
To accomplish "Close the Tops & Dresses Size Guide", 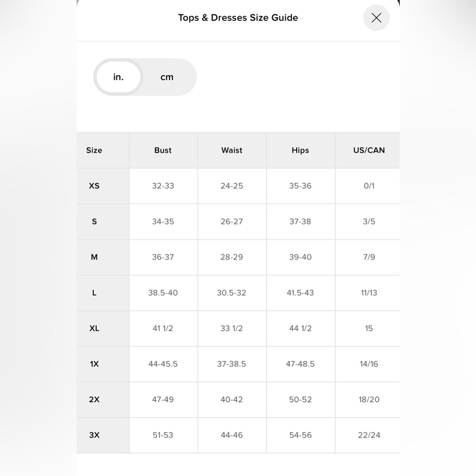I will pyautogui.click(x=376, y=18).
